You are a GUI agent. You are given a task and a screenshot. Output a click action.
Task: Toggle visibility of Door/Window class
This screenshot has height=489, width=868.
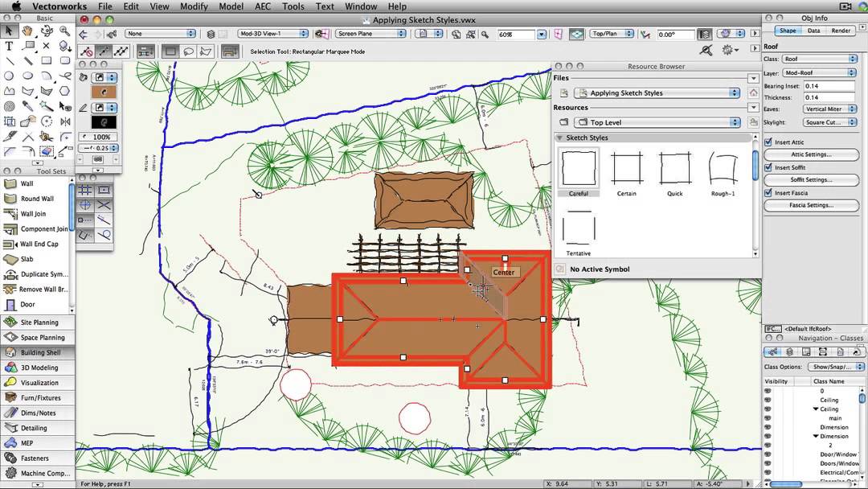tap(768, 454)
